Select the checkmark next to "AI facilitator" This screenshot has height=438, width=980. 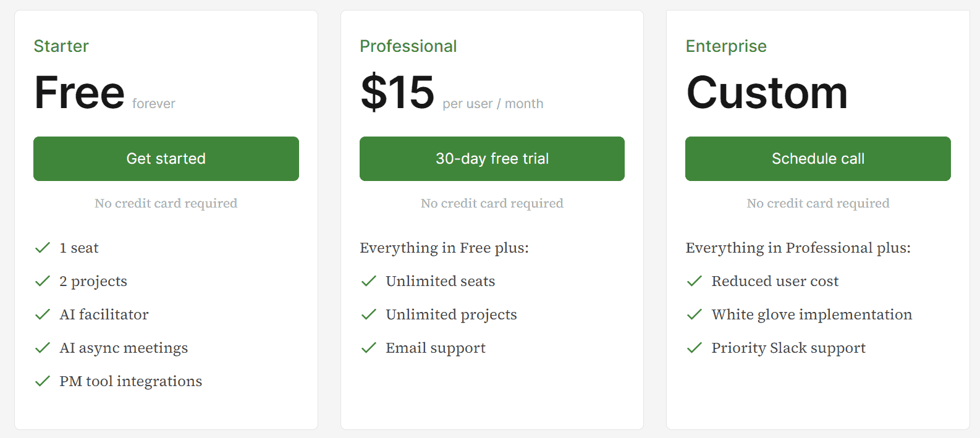click(x=42, y=314)
